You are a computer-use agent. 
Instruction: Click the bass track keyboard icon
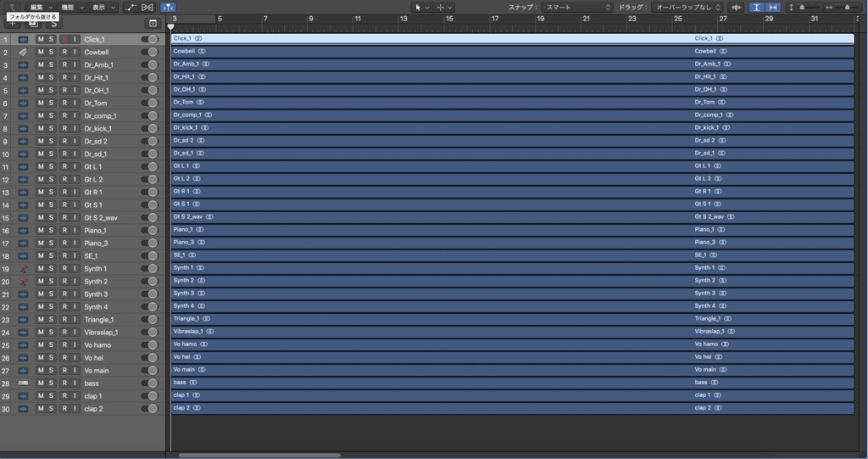tap(23, 383)
